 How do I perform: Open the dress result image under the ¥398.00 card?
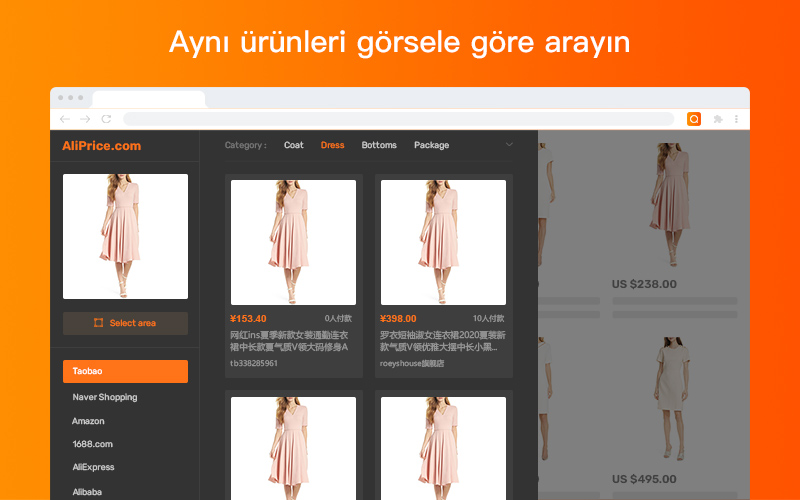443,448
